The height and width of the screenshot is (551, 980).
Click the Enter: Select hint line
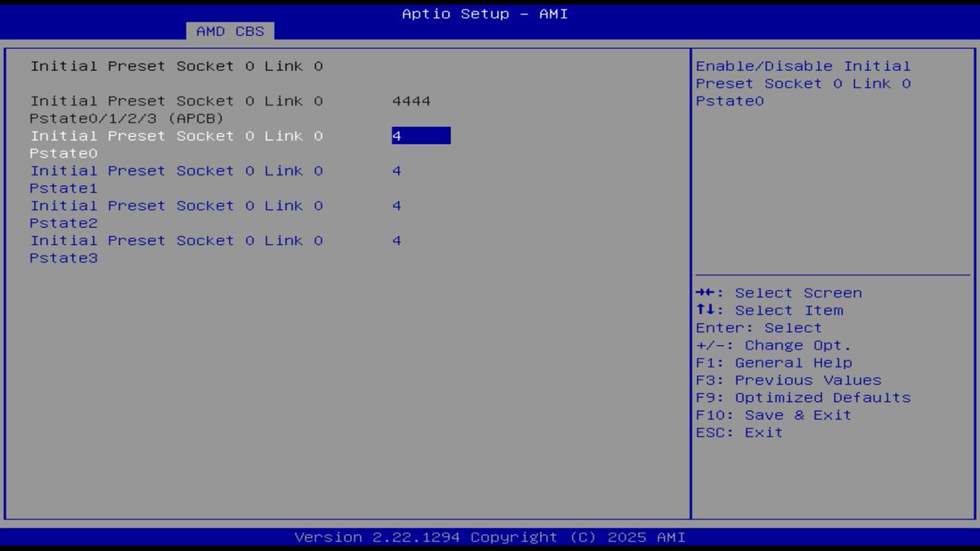point(758,327)
